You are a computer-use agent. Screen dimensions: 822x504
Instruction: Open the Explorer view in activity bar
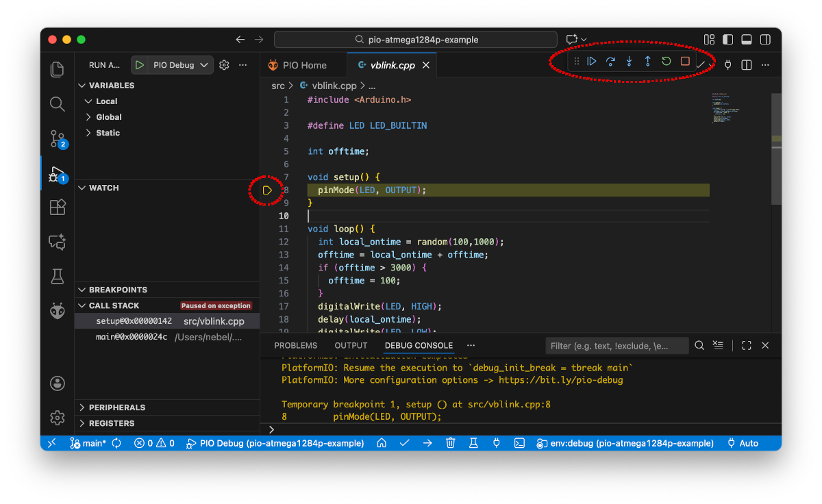click(x=58, y=69)
